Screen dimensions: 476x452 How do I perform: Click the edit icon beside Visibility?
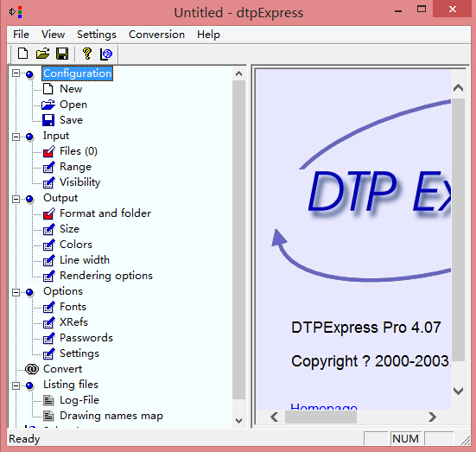(x=49, y=182)
